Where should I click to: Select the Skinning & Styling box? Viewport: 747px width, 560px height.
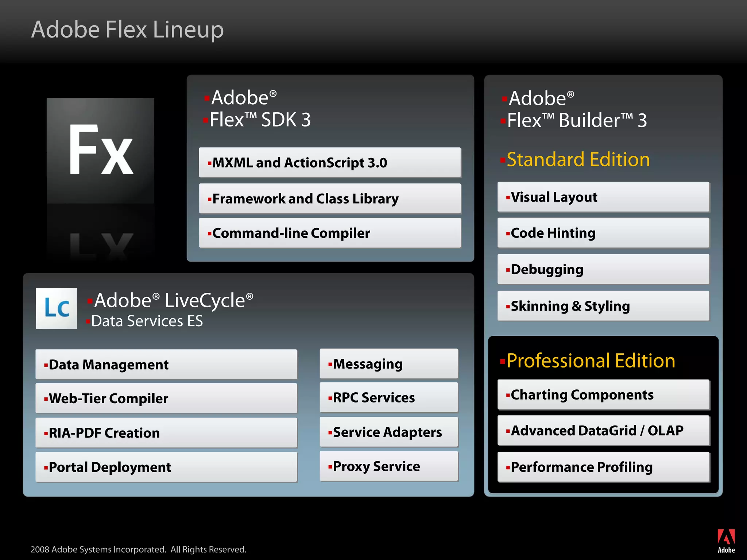pos(603,306)
